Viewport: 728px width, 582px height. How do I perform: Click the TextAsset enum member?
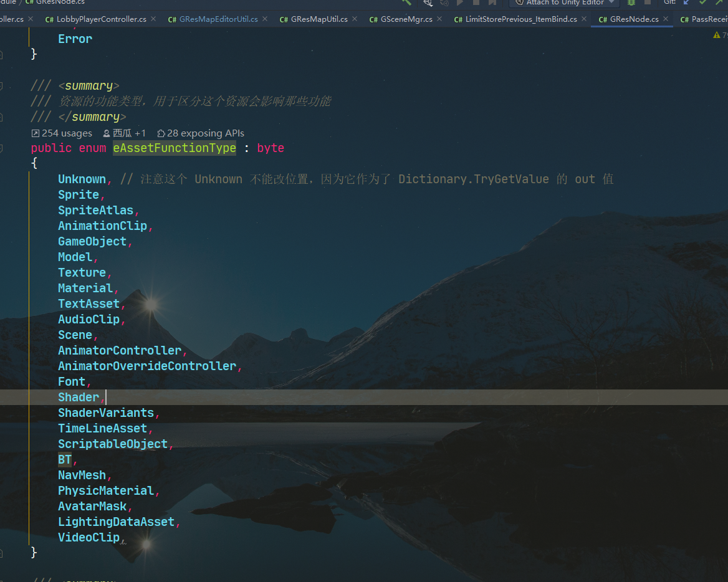click(x=89, y=303)
